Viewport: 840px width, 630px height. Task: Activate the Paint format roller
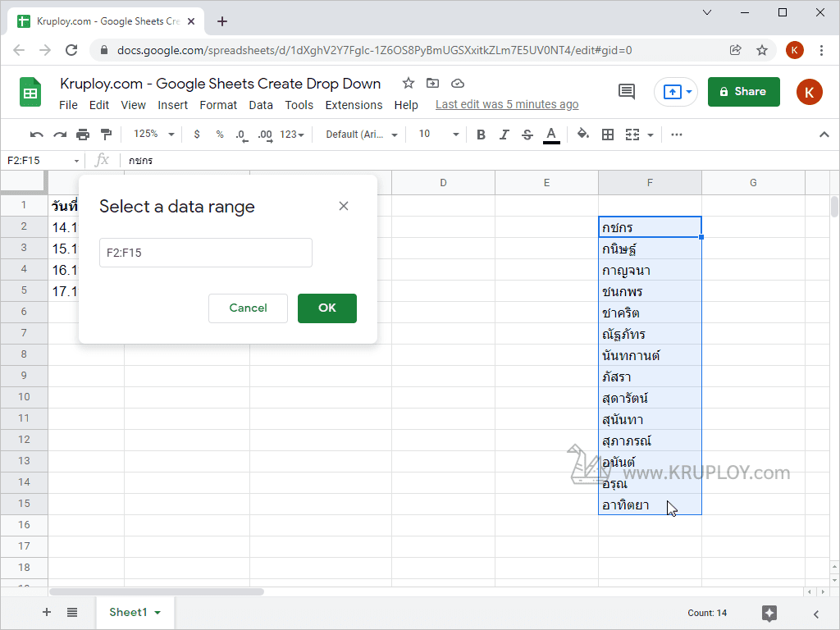[x=106, y=135]
